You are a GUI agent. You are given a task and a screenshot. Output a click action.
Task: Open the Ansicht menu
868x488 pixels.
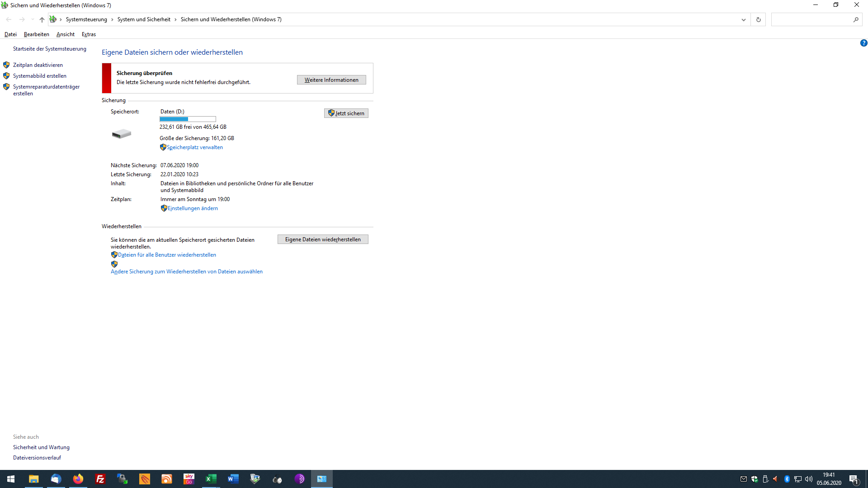click(x=66, y=34)
